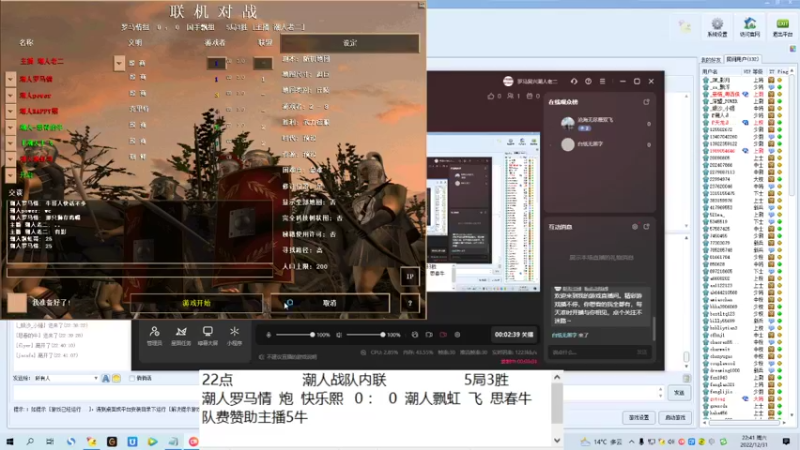Adjust the speaker volume slider
Screen dimensions: 800x450
(365, 335)
